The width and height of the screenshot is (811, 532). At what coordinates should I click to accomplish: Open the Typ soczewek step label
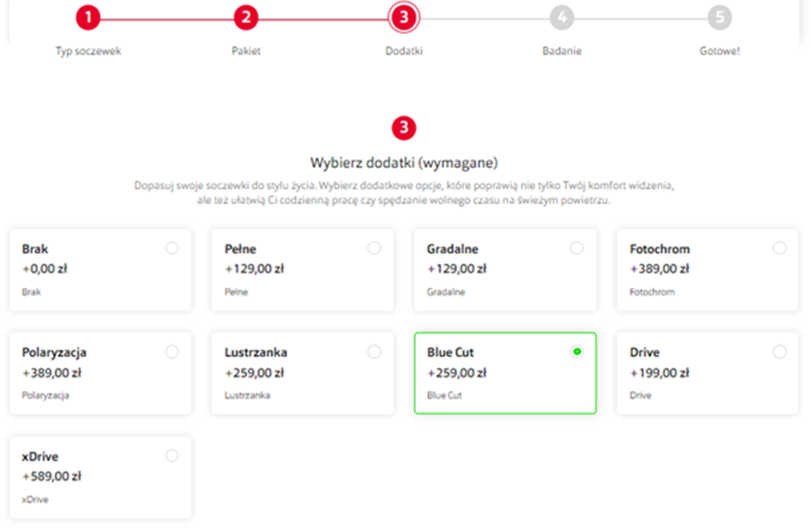88,51
